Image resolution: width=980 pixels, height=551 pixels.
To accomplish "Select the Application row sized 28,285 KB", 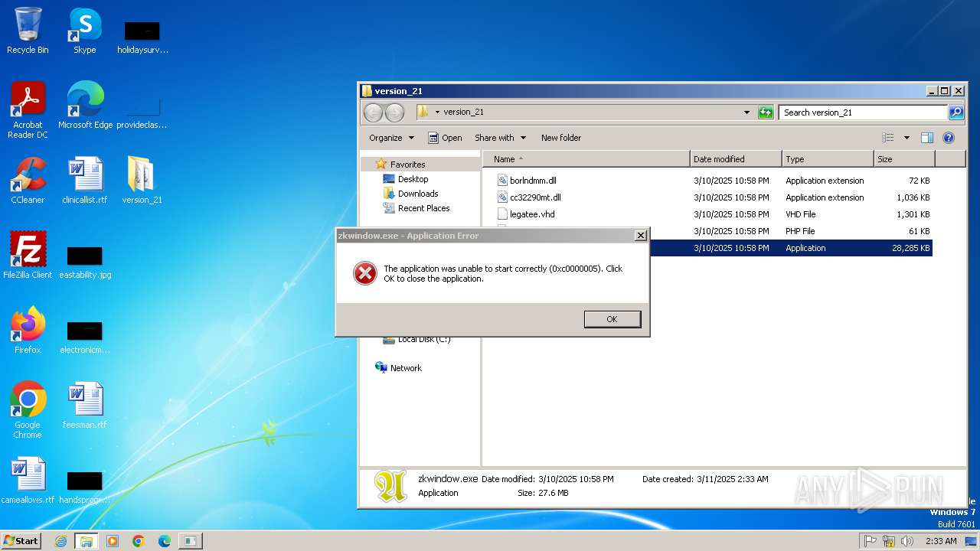I will pos(790,248).
